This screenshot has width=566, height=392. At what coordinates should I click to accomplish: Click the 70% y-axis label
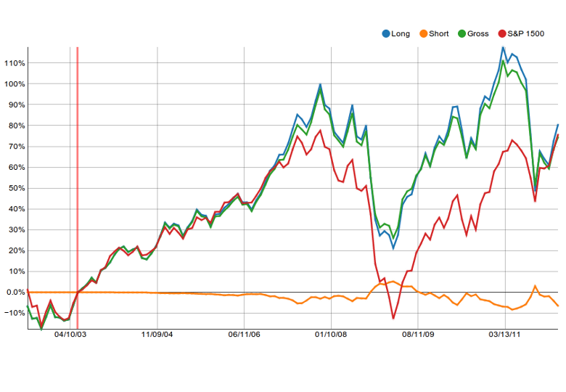[17, 147]
